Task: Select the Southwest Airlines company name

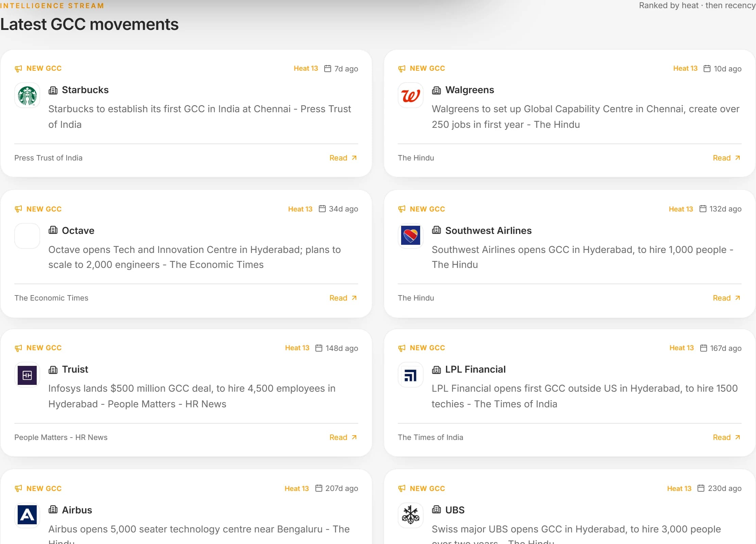Action: coord(488,231)
